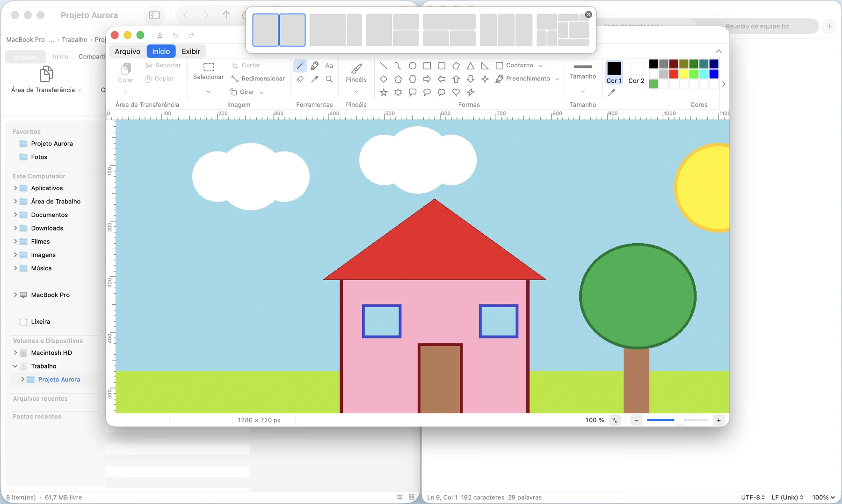The width and height of the screenshot is (842, 504).
Task: Click the Redimensionar button
Action: (258, 79)
